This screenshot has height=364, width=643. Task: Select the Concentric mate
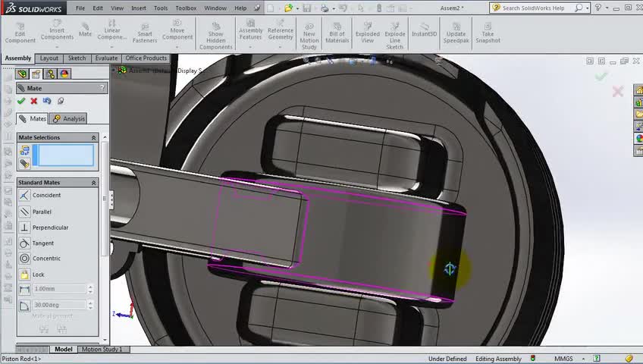pyautogui.click(x=25, y=259)
